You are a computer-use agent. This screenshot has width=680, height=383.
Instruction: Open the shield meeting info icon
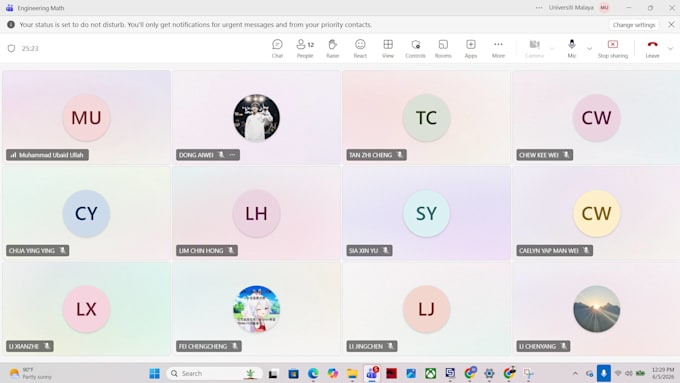click(11, 48)
